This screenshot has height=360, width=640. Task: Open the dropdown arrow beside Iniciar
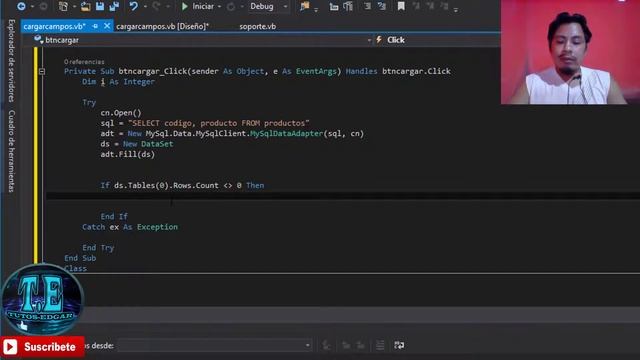(x=219, y=7)
